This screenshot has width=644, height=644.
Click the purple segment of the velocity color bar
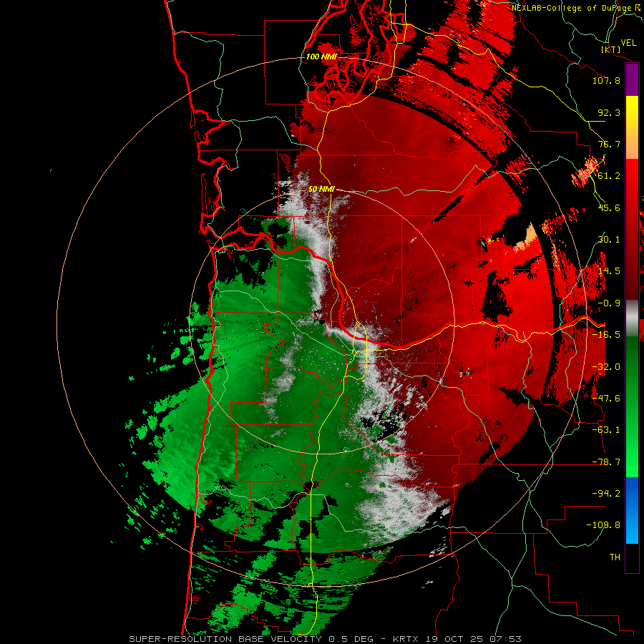[632, 79]
